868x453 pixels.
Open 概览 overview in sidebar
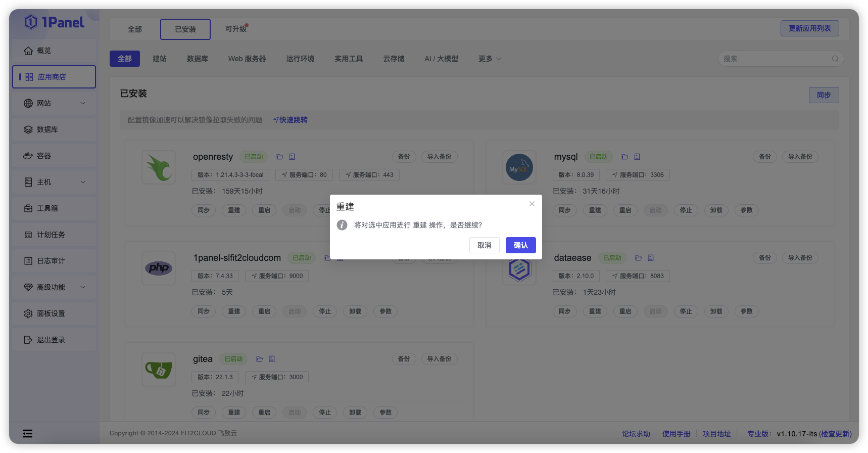click(x=54, y=51)
